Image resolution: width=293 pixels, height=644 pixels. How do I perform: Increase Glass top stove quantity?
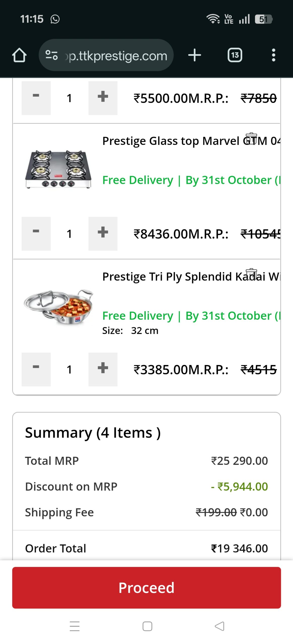(103, 233)
